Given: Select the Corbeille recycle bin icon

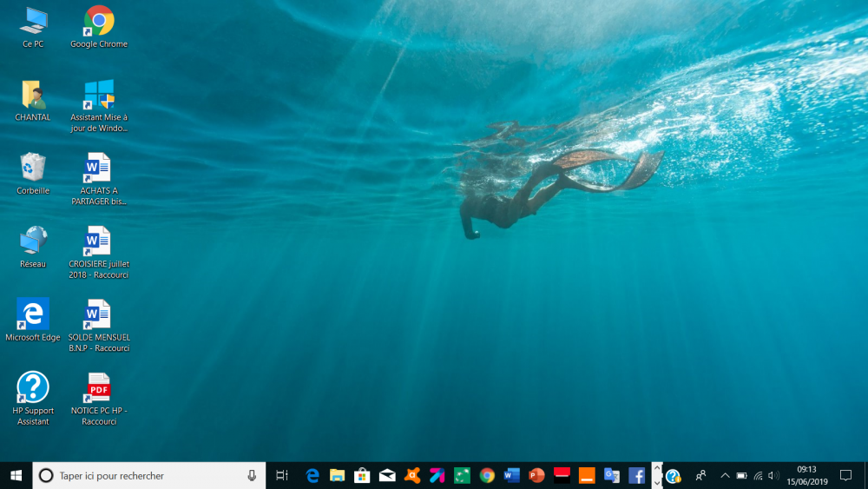Looking at the screenshot, I should point(33,174).
